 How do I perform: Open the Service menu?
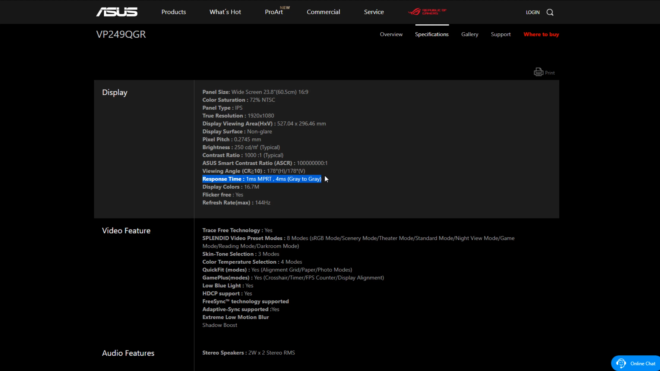click(374, 12)
